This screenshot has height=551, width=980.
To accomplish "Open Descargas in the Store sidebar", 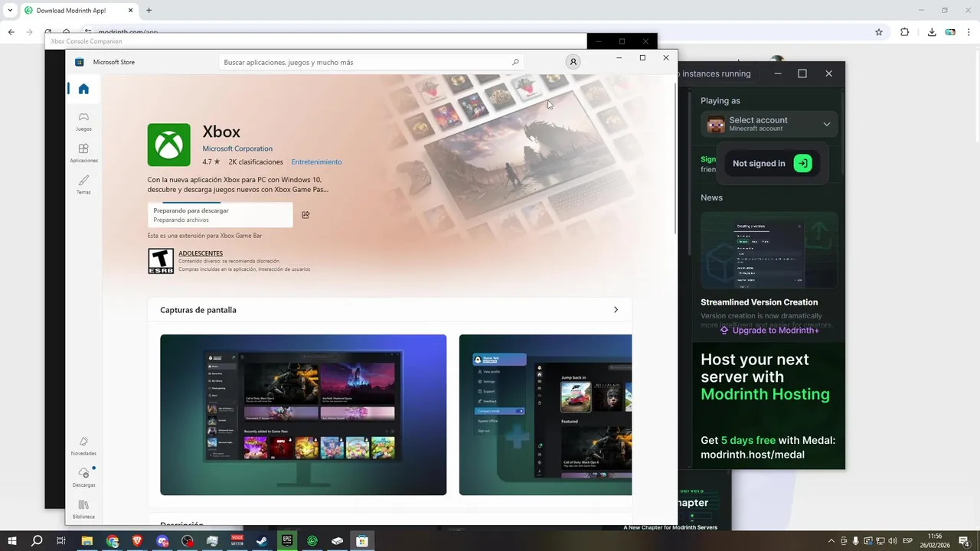I will click(x=83, y=477).
